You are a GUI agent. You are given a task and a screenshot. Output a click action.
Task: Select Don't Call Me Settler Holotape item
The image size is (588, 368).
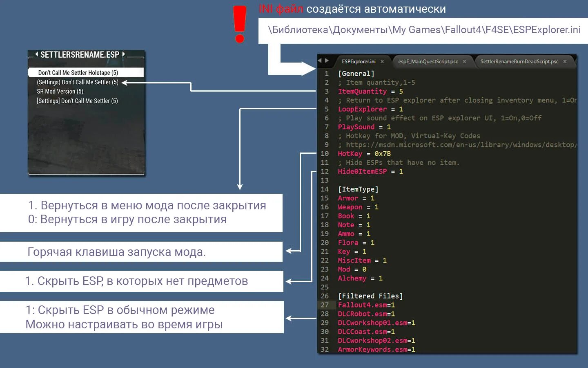(x=86, y=72)
